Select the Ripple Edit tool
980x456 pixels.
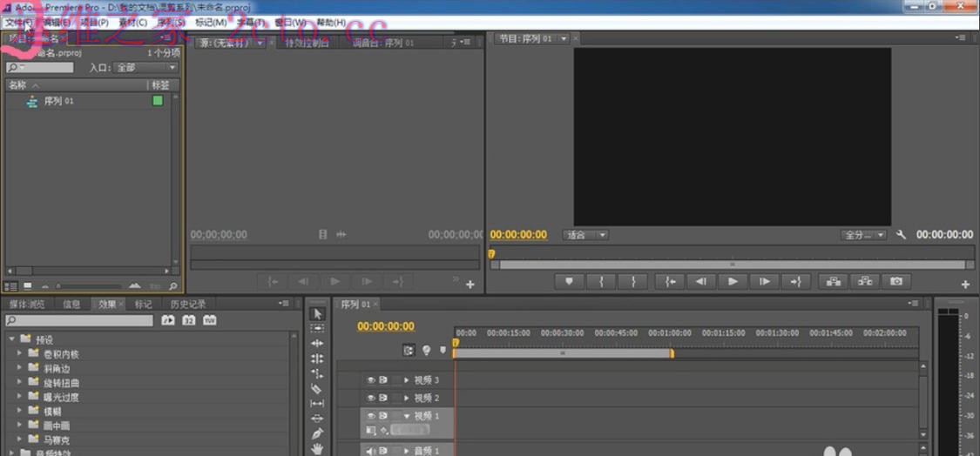click(x=317, y=344)
